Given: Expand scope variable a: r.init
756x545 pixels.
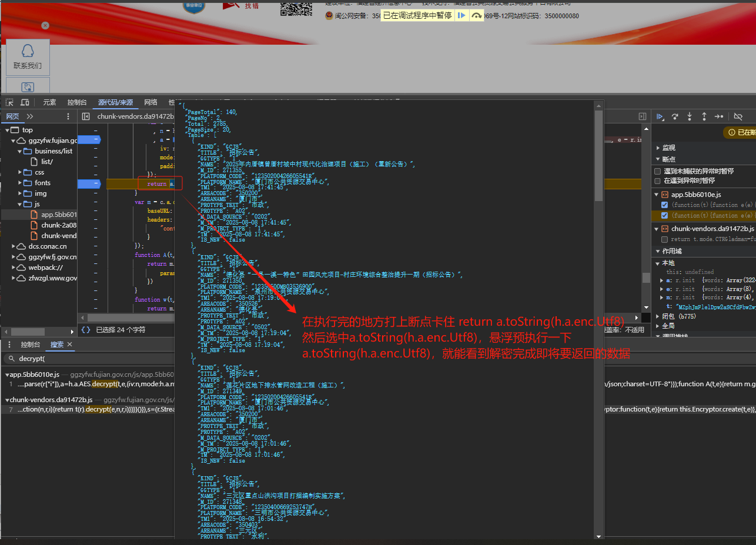Looking at the screenshot, I should pos(663,280).
